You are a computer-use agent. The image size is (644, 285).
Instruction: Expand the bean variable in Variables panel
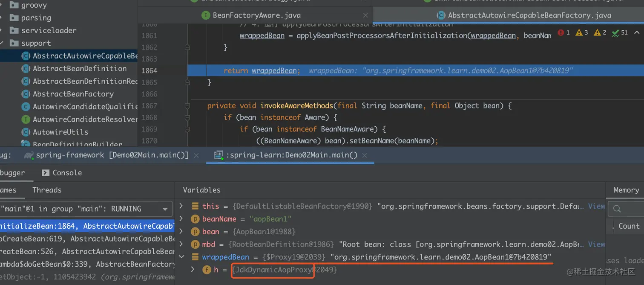[x=181, y=231]
